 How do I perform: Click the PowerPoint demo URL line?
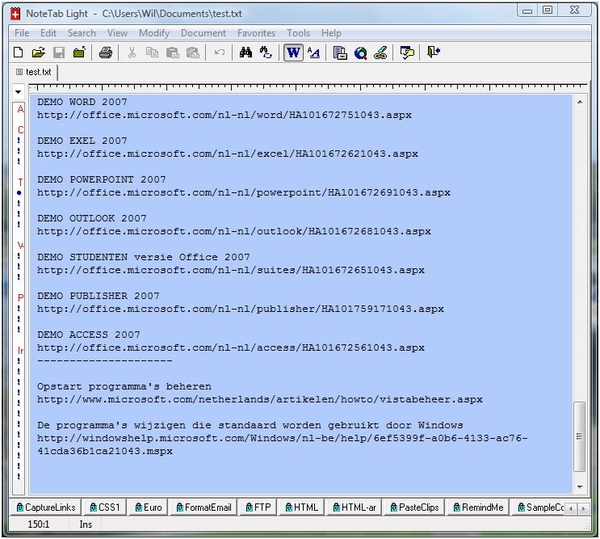click(x=244, y=192)
